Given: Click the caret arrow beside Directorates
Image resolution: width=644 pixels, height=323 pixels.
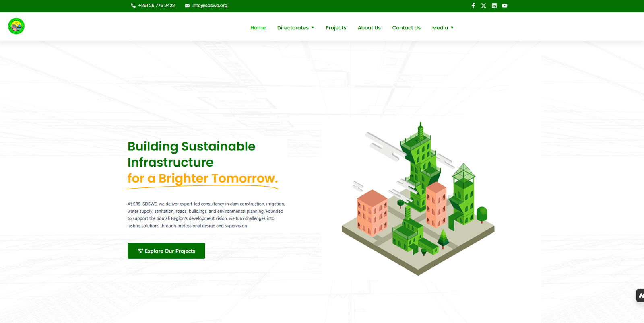Looking at the screenshot, I should (x=313, y=28).
